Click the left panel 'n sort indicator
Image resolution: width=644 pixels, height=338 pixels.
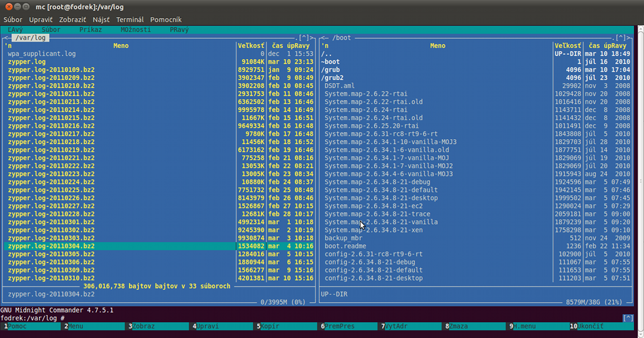[x=8, y=46]
